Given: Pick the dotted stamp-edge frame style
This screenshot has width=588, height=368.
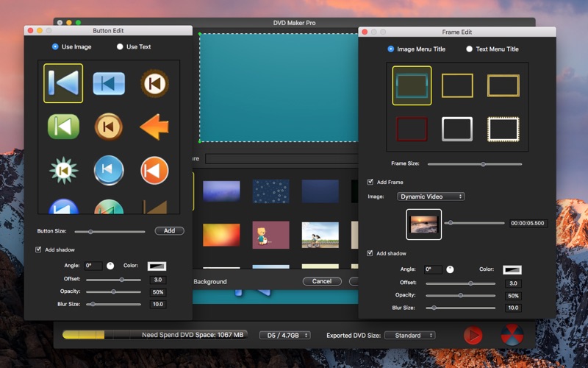Looking at the screenshot, I should click(503, 129).
